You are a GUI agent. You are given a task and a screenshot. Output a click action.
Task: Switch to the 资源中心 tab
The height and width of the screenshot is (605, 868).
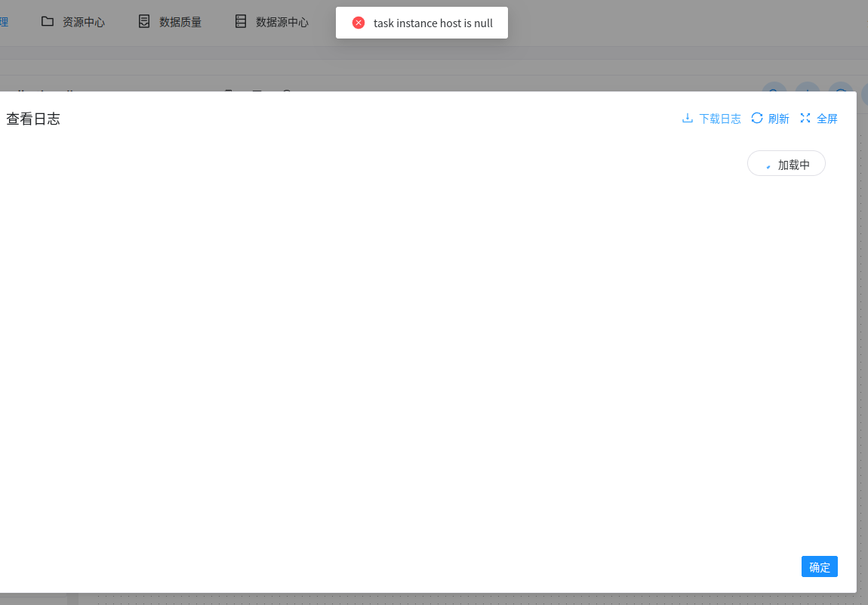pos(83,21)
